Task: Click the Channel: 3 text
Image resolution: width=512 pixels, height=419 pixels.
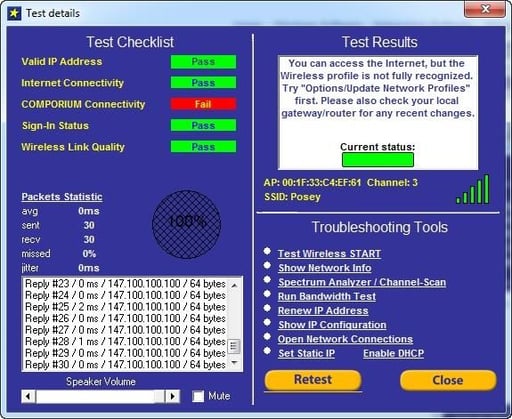Action: [392, 182]
